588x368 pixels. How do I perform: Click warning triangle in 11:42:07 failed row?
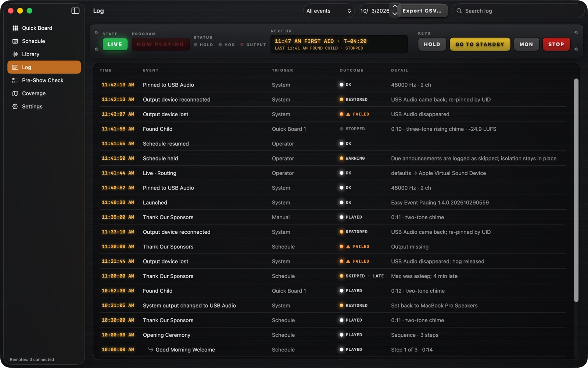[348, 114]
